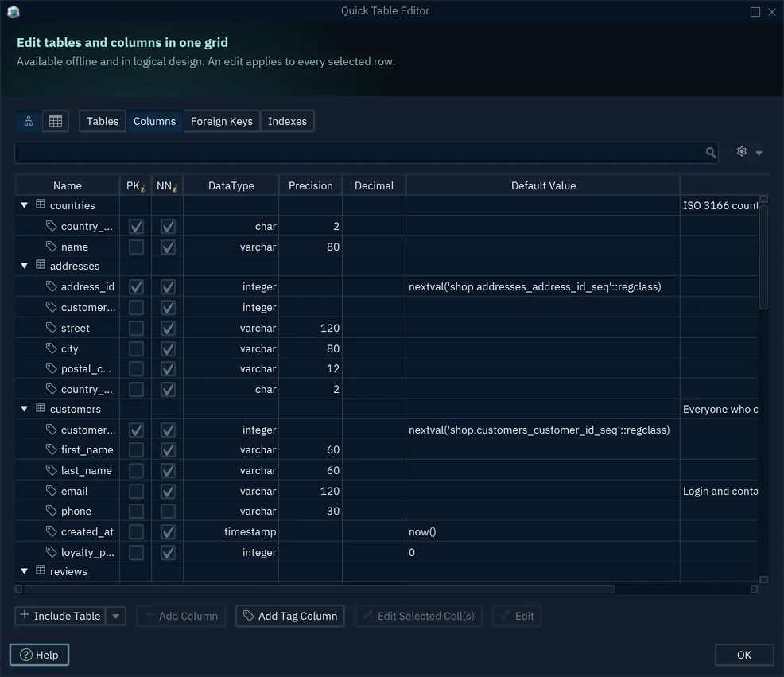This screenshot has width=784, height=677.
Task: Select nextval addresses_address_id_seq default cell
Action: pos(543,286)
